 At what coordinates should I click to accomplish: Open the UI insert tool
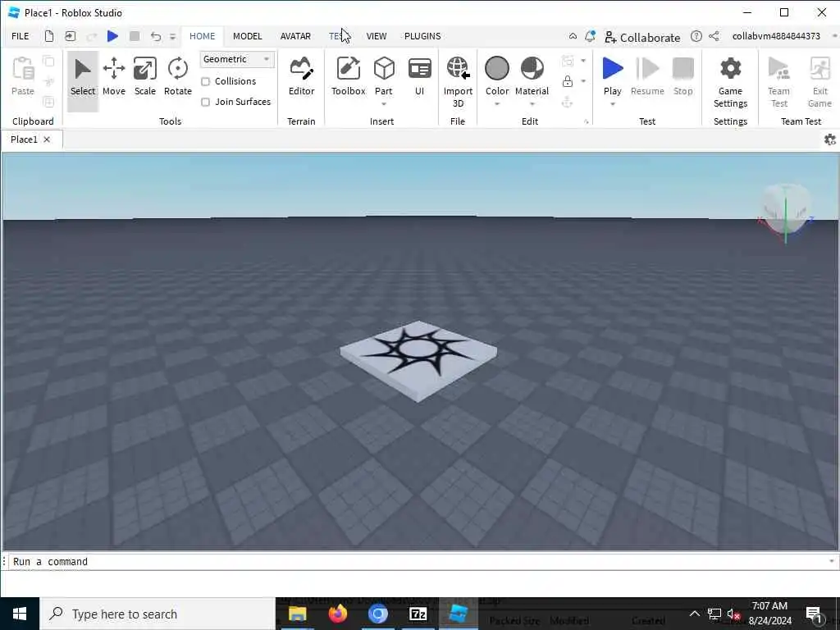coord(419,78)
